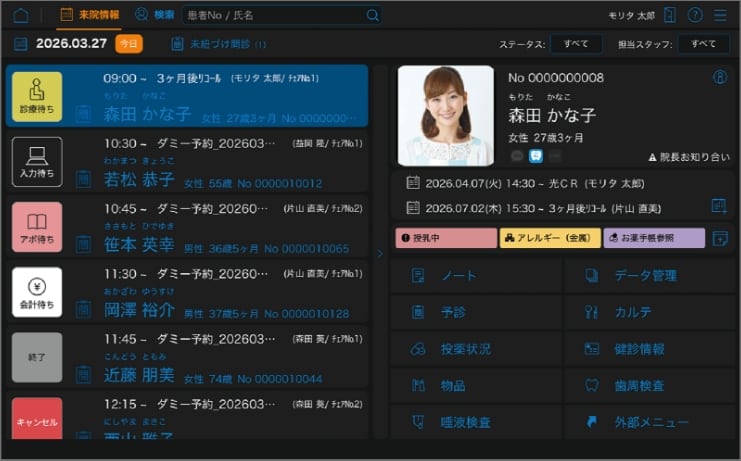Click the 終了 status tile
Viewport: 741px width, 461px height.
point(37,358)
